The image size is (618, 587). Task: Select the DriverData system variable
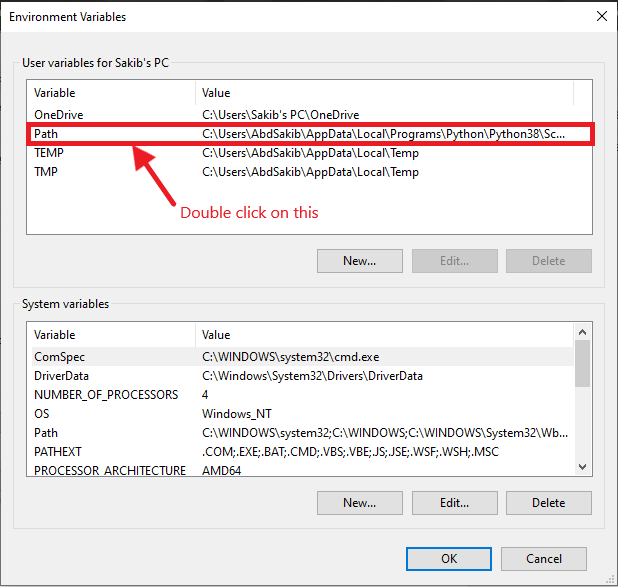tap(302, 376)
